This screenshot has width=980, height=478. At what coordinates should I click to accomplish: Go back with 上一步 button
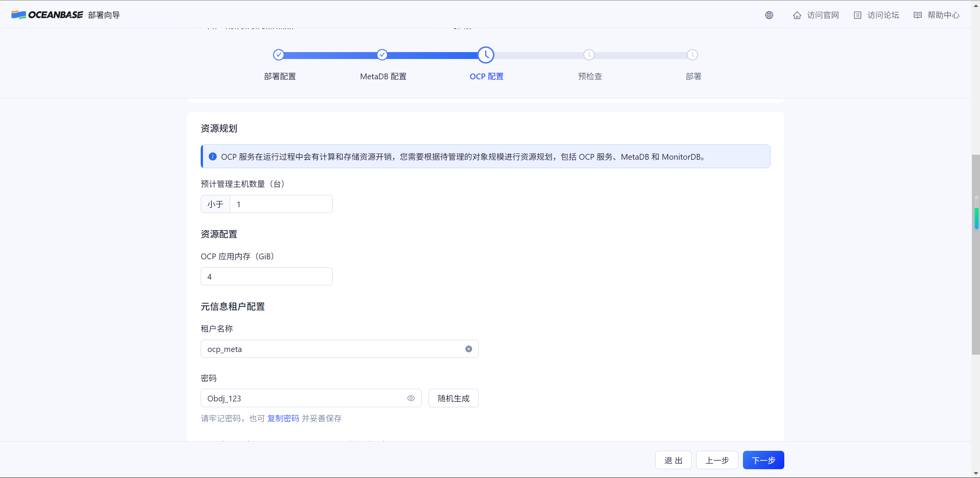tap(717, 460)
